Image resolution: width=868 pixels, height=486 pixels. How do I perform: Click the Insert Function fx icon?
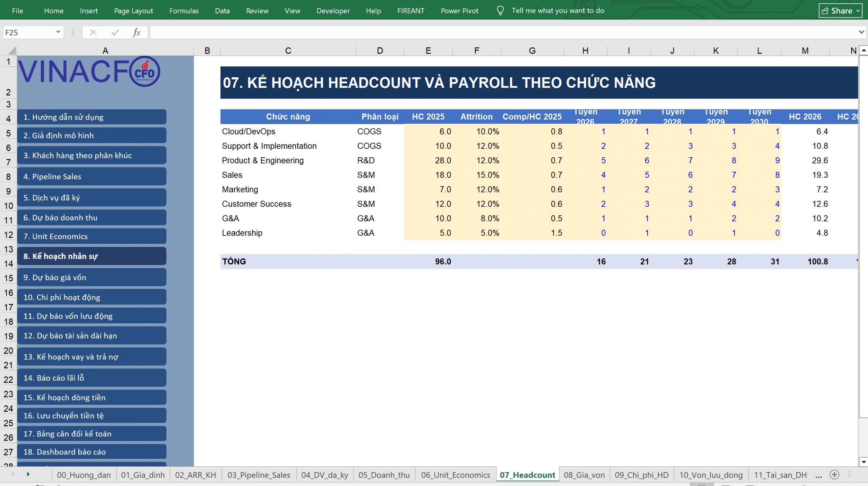pos(137,33)
